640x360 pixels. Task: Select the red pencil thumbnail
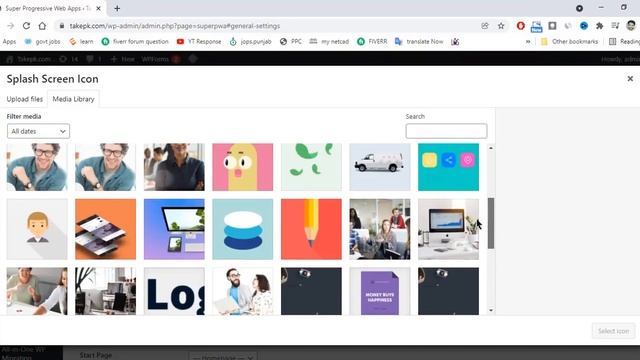[x=311, y=229]
